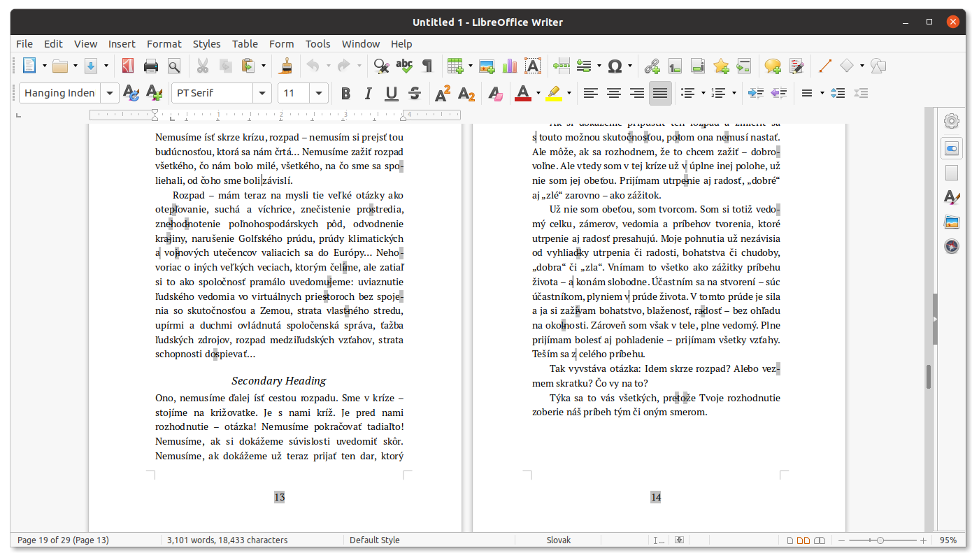Screen dimensions: 979x560
Task: Open the Navigator compass in sidebar
Action: 951,246
